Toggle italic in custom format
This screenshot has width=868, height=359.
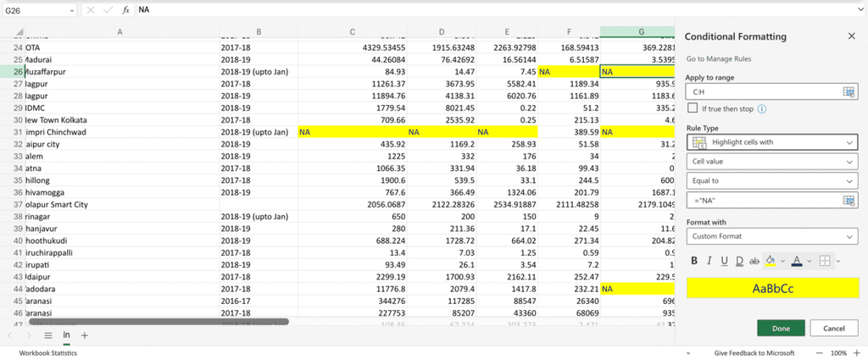coord(709,261)
